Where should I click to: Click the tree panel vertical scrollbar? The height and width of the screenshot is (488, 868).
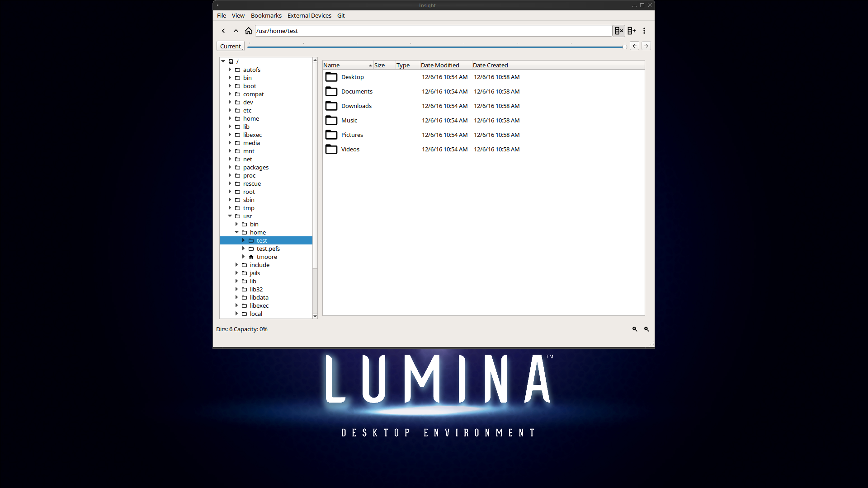[315, 188]
